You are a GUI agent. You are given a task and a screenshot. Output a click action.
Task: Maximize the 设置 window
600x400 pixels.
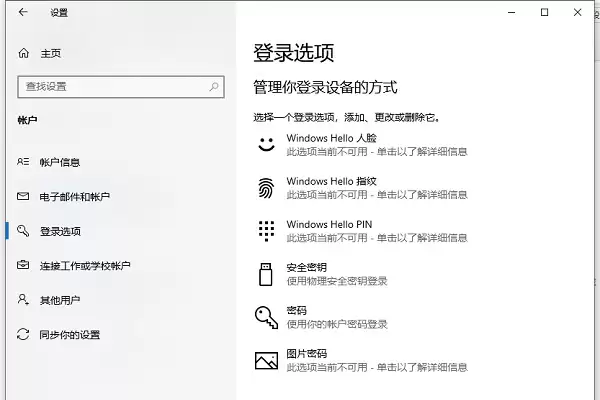coord(545,13)
